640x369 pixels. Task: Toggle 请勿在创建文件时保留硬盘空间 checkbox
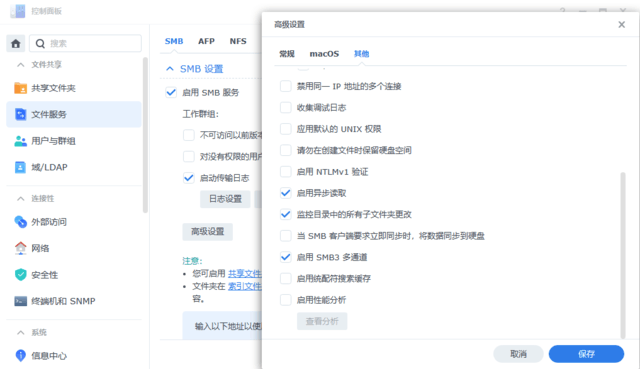click(x=286, y=150)
